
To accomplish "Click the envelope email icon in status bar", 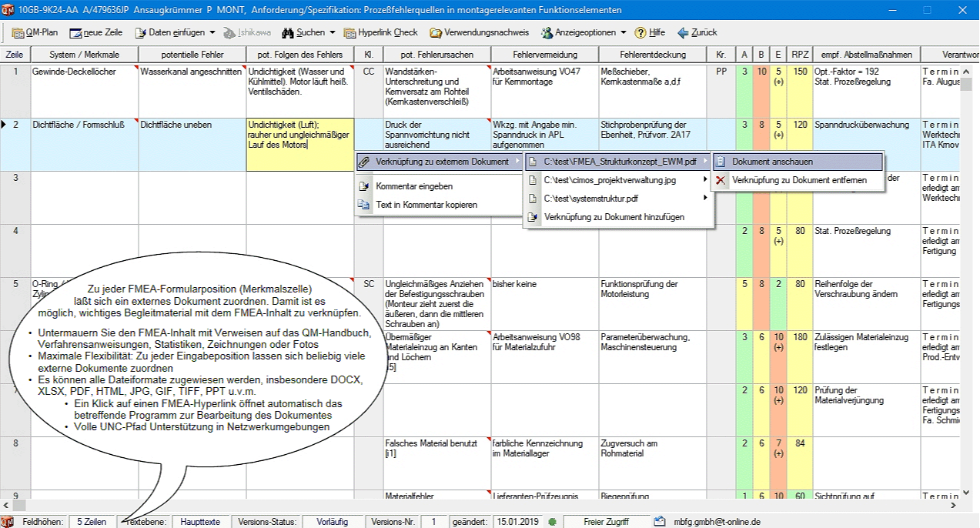I will point(660,522).
